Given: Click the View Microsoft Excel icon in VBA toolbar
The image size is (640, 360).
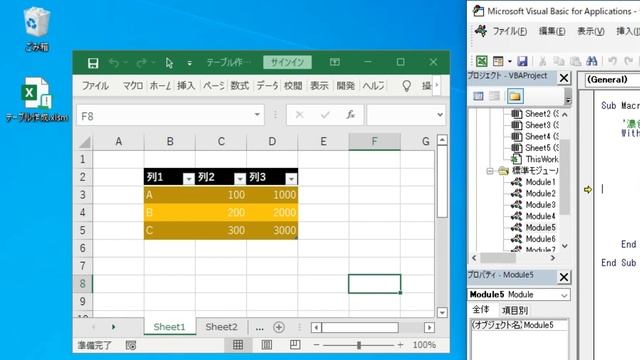Looking at the screenshot, I should pos(482,61).
